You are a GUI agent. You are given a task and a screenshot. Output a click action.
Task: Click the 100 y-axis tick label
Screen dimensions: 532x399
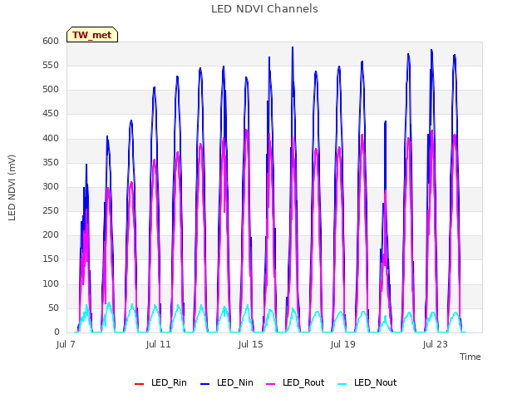(51, 283)
